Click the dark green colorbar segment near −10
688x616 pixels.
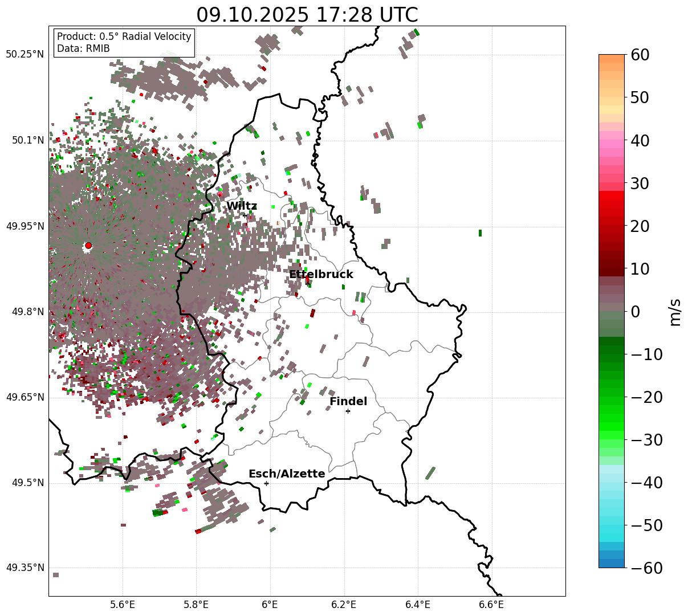612,349
